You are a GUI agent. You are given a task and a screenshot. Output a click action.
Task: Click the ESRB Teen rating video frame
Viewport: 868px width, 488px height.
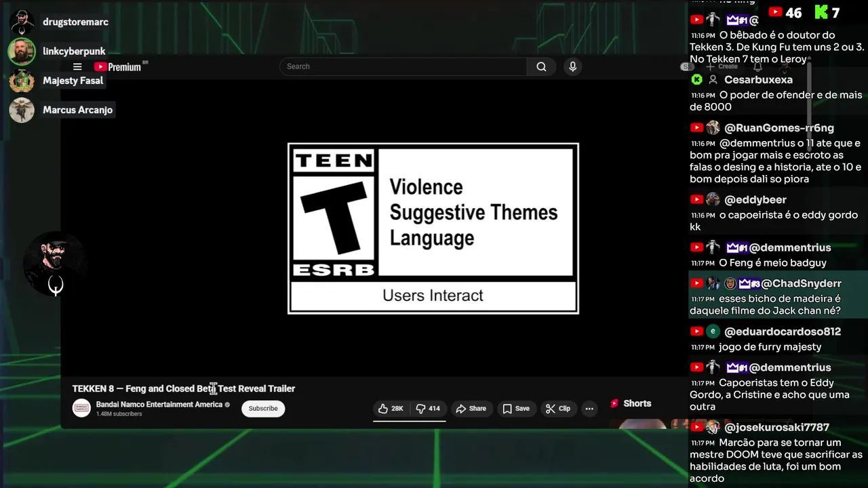433,228
